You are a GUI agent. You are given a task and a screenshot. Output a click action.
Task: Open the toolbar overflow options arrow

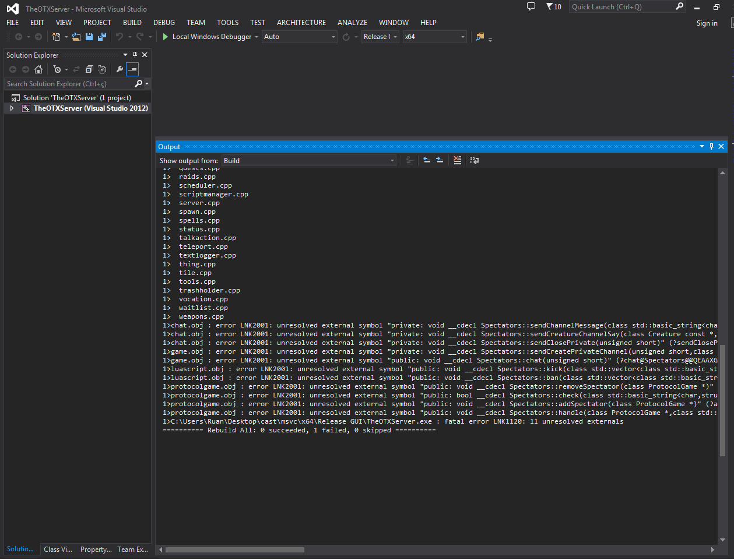pos(490,39)
